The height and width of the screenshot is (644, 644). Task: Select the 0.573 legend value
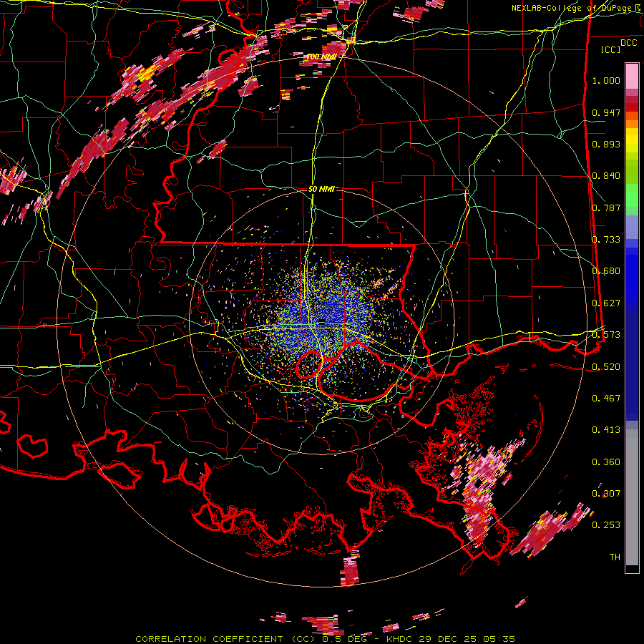pyautogui.click(x=606, y=335)
